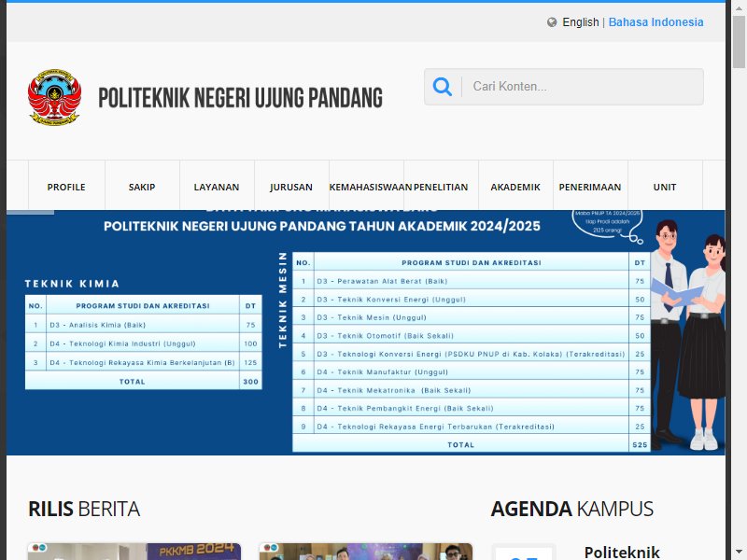747x560 pixels.
Task: Click the blue search magnifier icon
Action: coord(442,87)
